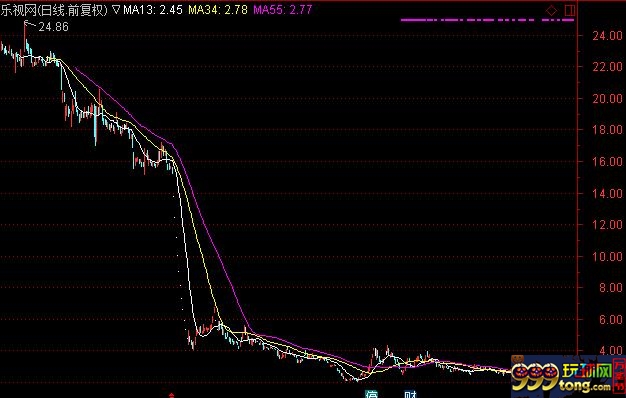This screenshot has width=626, height=398.
Task: Click the 14.00 price axis label
Action: click(607, 193)
